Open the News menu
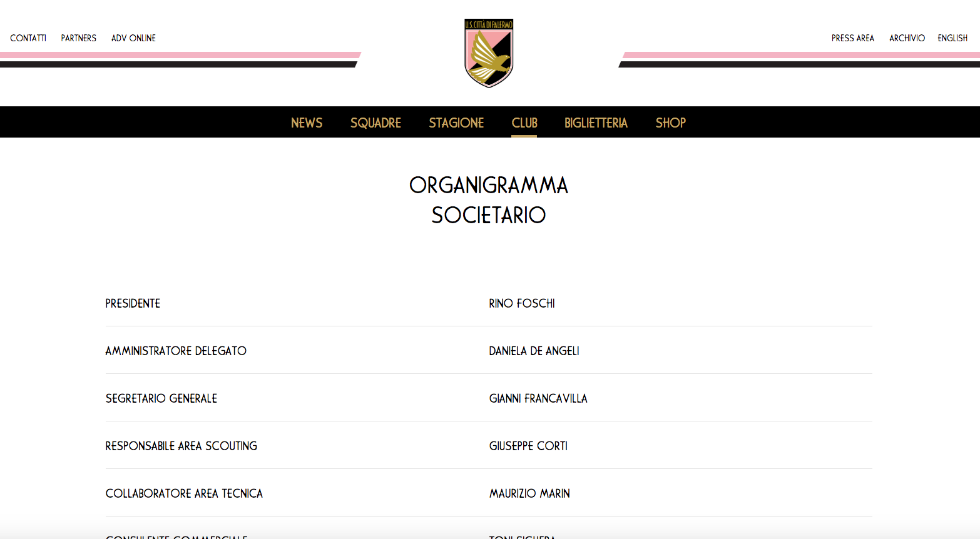This screenshot has width=980, height=539. click(307, 123)
